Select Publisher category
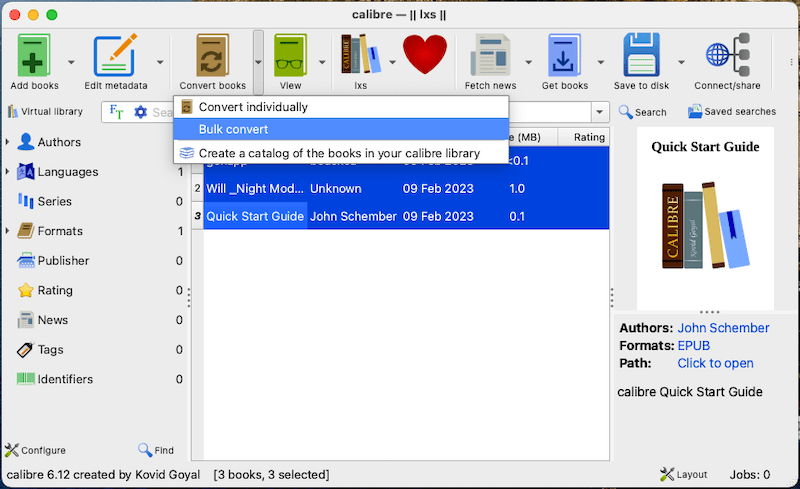Viewport: 800px width, 489px height. [63, 260]
